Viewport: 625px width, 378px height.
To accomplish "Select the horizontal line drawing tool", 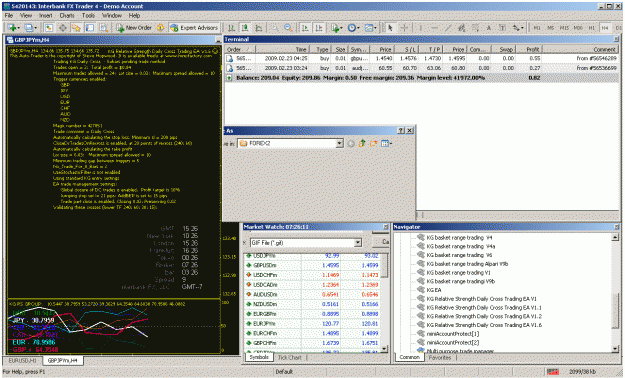I will (434, 28).
